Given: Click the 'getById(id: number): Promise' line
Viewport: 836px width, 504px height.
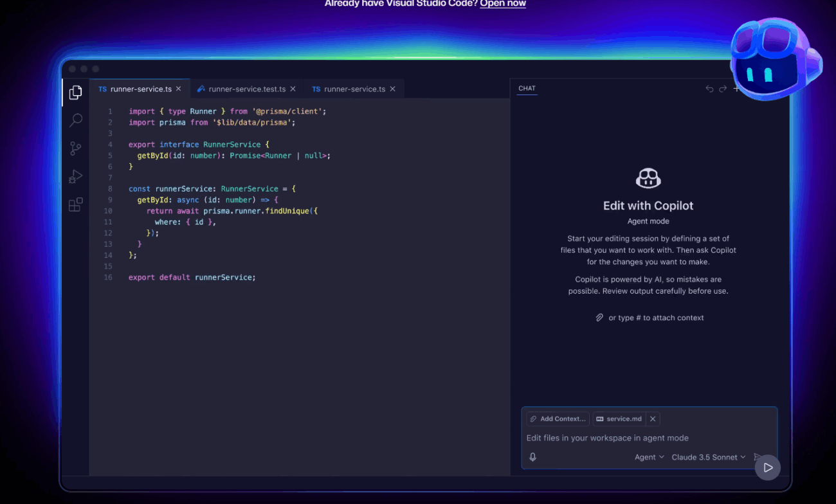Looking at the screenshot, I should pyautogui.click(x=233, y=156).
